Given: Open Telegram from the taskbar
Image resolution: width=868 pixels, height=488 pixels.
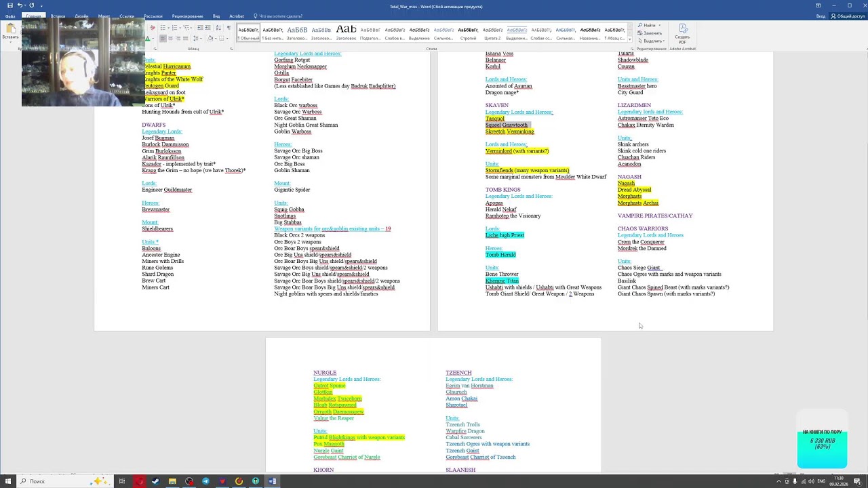Looking at the screenshot, I should pos(205,481).
